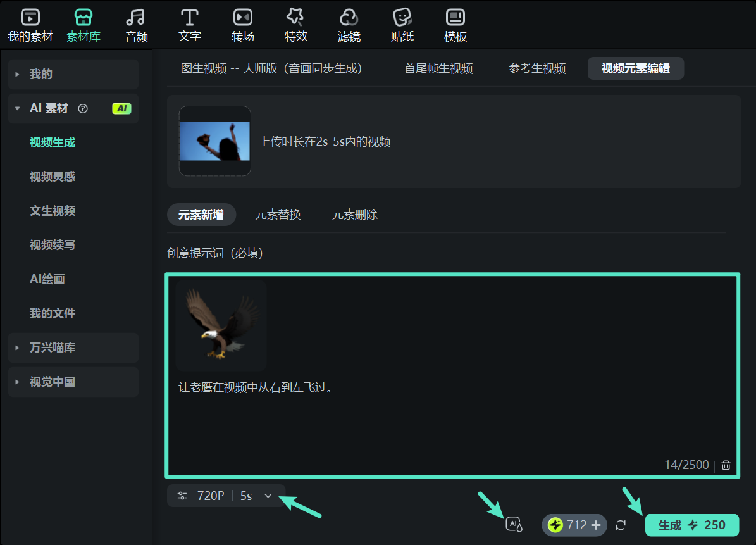Clear prompt with the trash icon
Image resolution: width=756 pixels, height=545 pixels.
725,464
